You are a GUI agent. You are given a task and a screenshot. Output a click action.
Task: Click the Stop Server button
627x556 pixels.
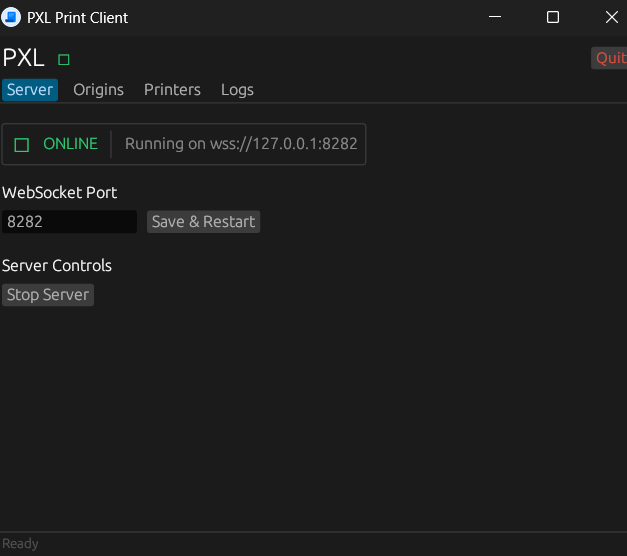pos(48,295)
